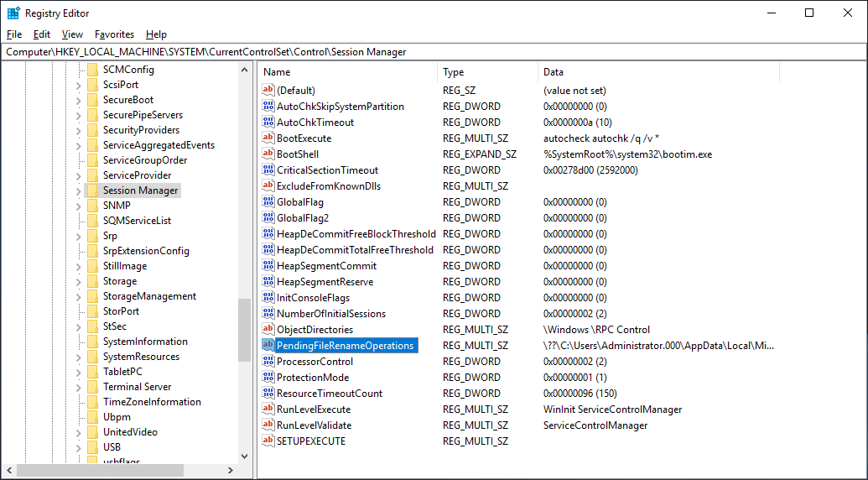Click the BootExecute string value icon

click(268, 138)
